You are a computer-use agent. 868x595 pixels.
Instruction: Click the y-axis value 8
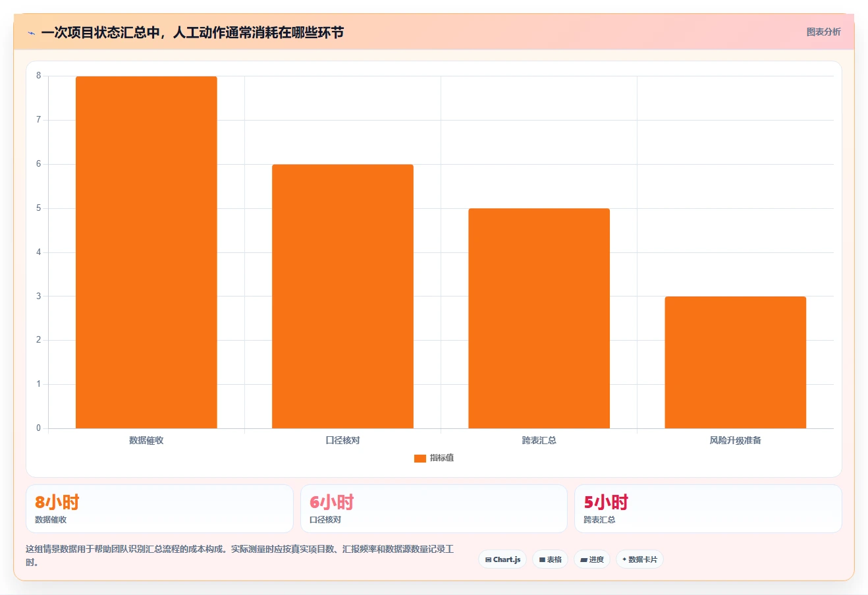39,76
